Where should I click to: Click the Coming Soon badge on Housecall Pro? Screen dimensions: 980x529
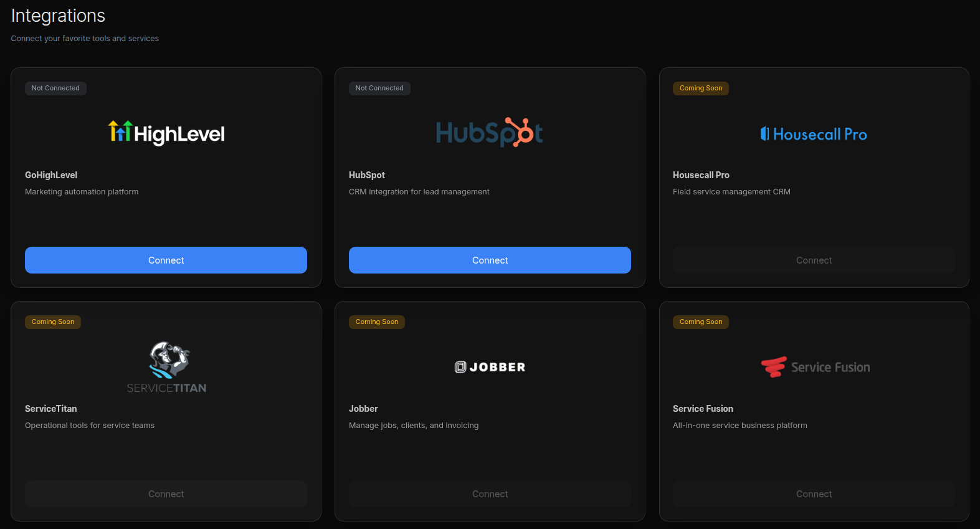pyautogui.click(x=701, y=88)
